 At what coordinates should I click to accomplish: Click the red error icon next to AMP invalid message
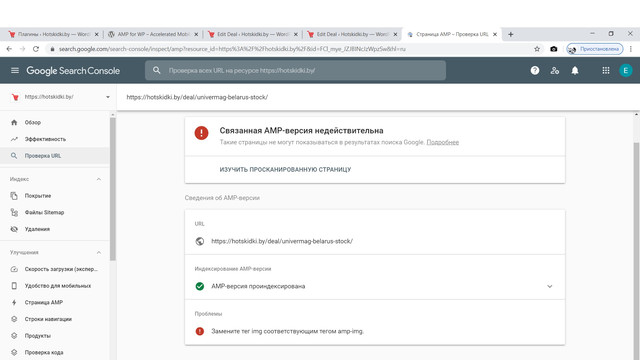[201, 133]
